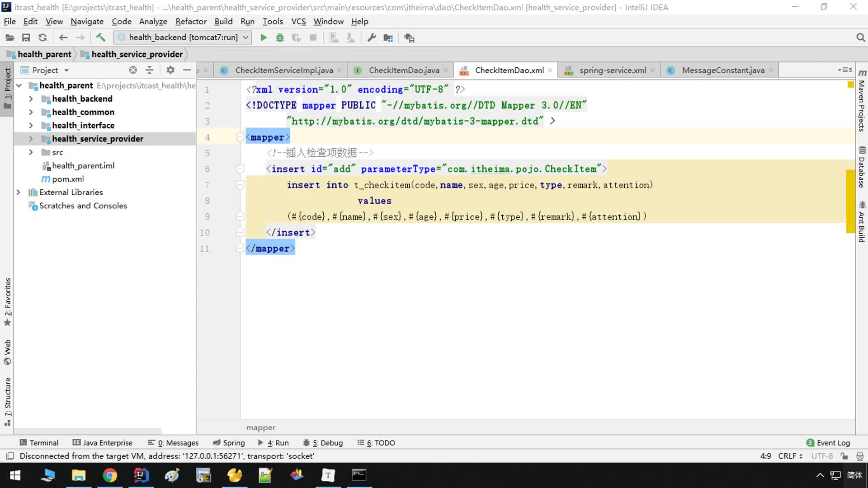Navigate back with the left arrow icon
This screenshot has width=868, height=488.
(63, 38)
